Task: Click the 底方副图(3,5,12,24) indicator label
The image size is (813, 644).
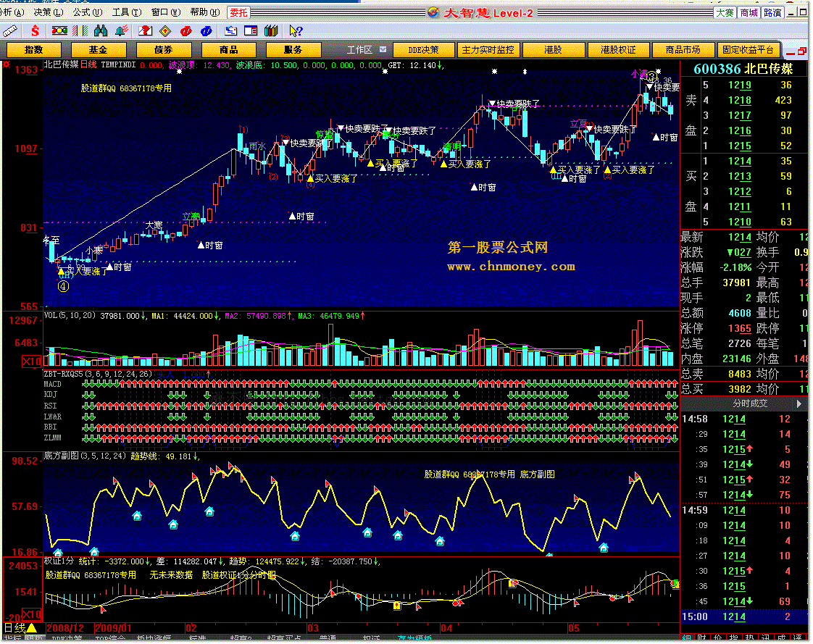Action: click(x=85, y=456)
